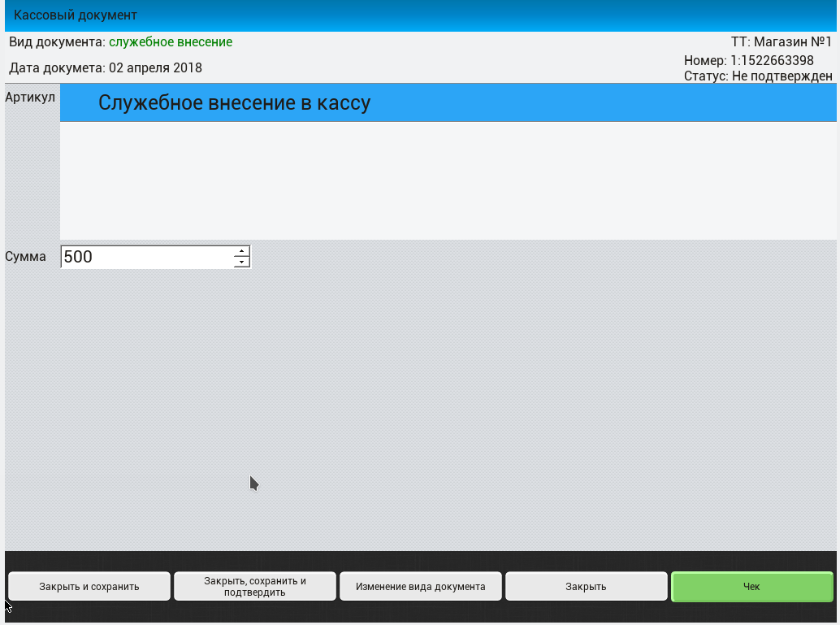This screenshot has height=625, width=840.
Task: Click the 'Сумма' label
Action: pyautogui.click(x=25, y=257)
